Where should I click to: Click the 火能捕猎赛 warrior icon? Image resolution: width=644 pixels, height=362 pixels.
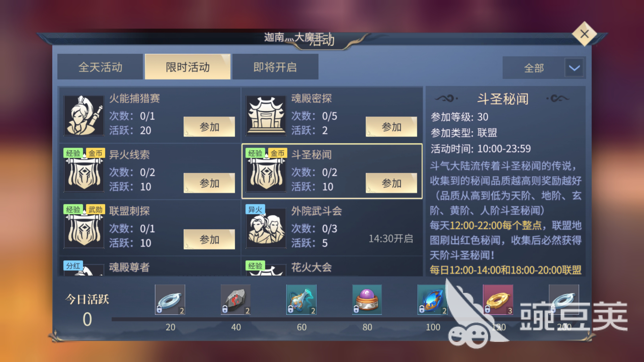[x=84, y=116]
